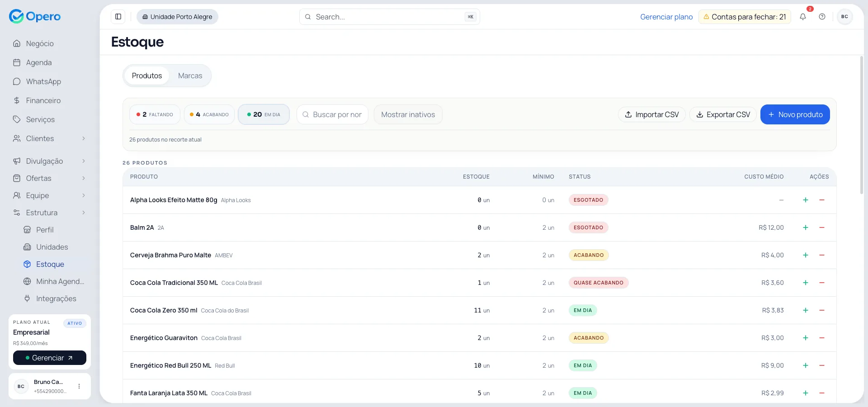The image size is (868, 407).
Task: Focus the Buscar por nome product search field
Action: point(332,114)
